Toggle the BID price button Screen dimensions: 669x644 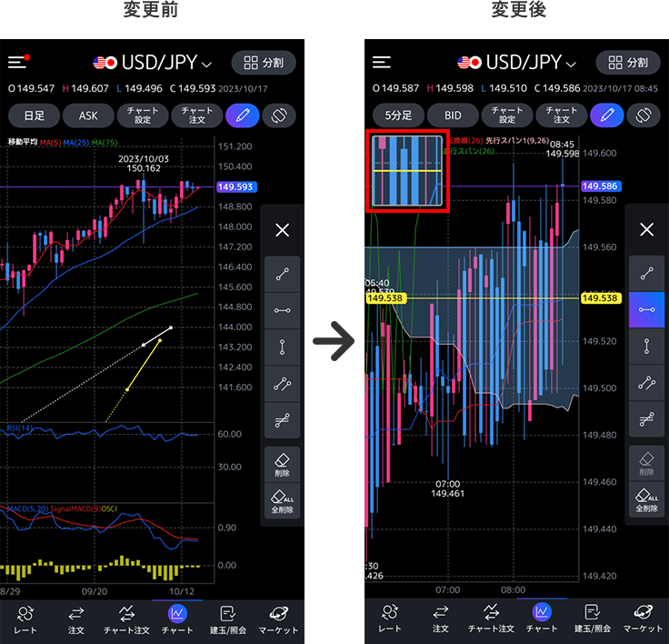[453, 116]
